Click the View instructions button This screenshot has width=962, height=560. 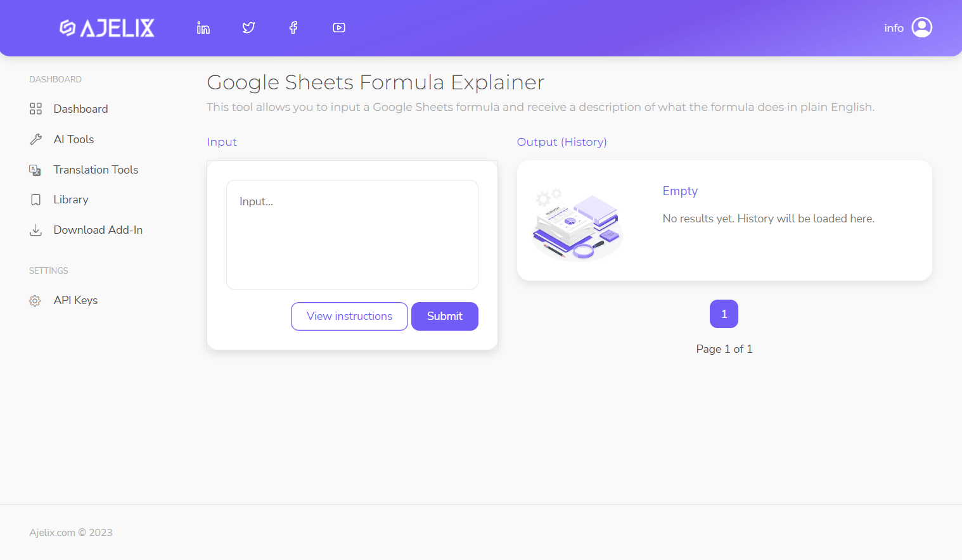(349, 316)
